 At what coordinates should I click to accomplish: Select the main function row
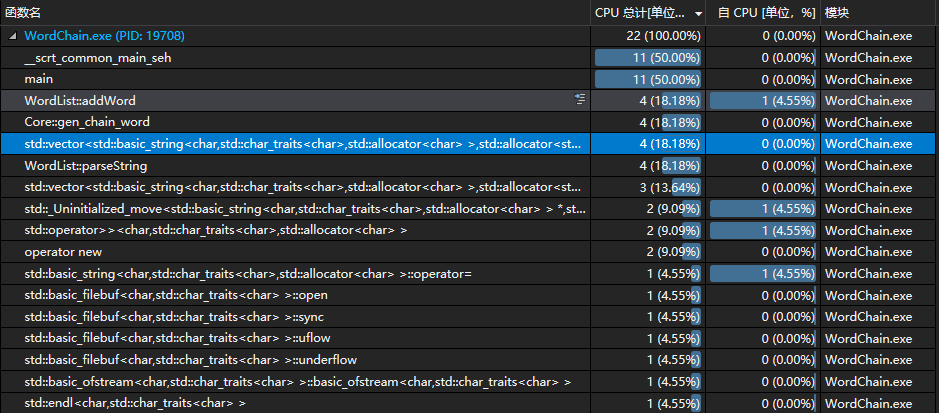pos(470,79)
